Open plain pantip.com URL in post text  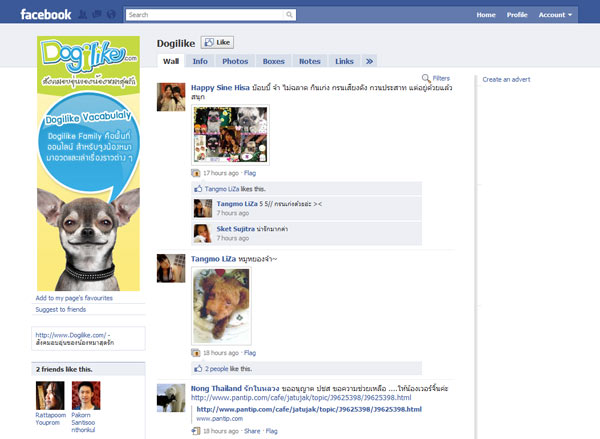click(301, 398)
